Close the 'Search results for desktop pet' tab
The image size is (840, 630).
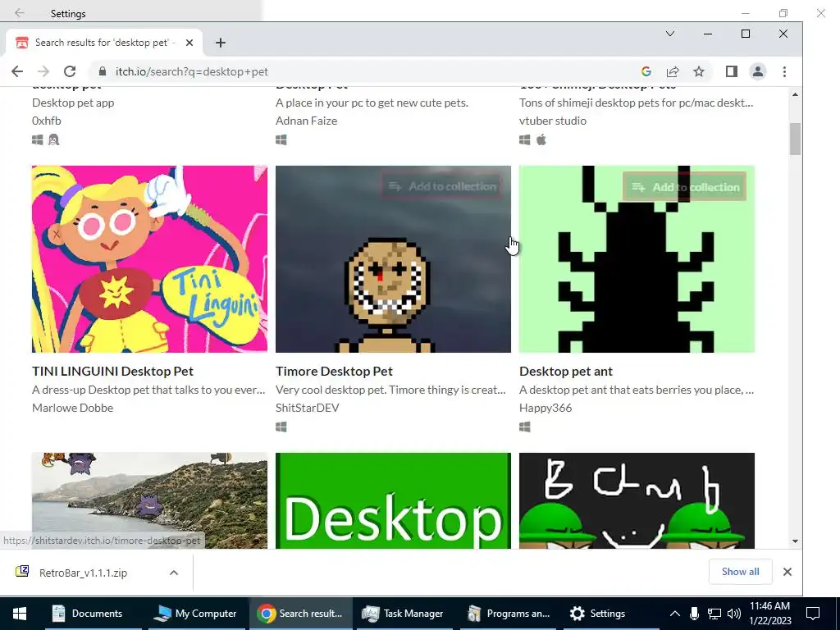coord(189,43)
